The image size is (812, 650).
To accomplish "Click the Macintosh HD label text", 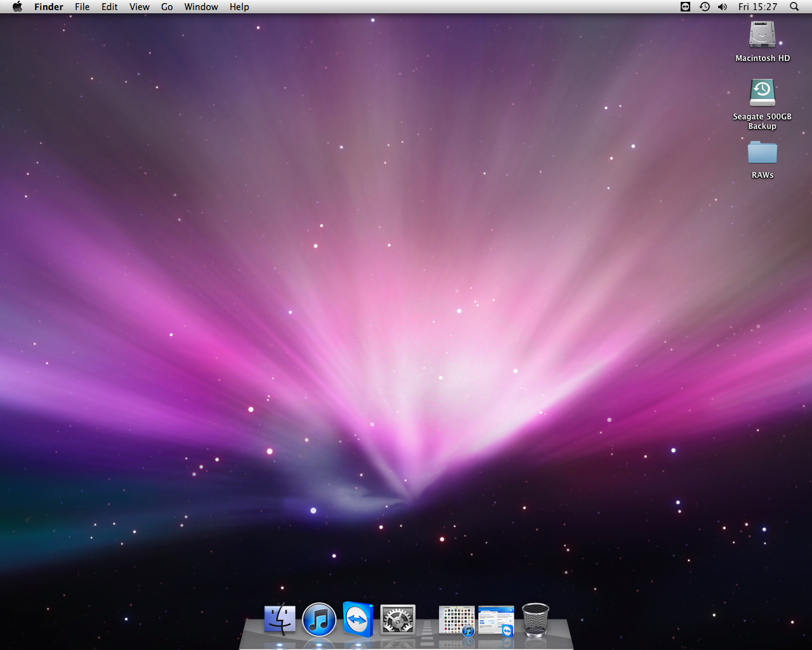I will [x=763, y=58].
